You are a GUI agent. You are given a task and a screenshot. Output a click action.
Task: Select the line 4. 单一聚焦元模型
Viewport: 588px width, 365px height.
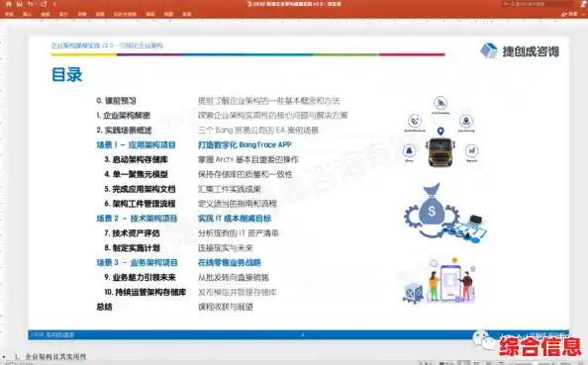tap(136, 174)
